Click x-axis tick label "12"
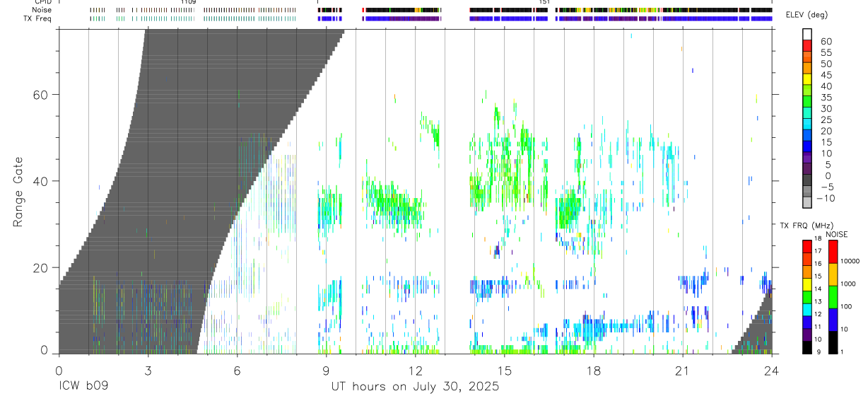The width and height of the screenshot is (868, 401). [415, 370]
